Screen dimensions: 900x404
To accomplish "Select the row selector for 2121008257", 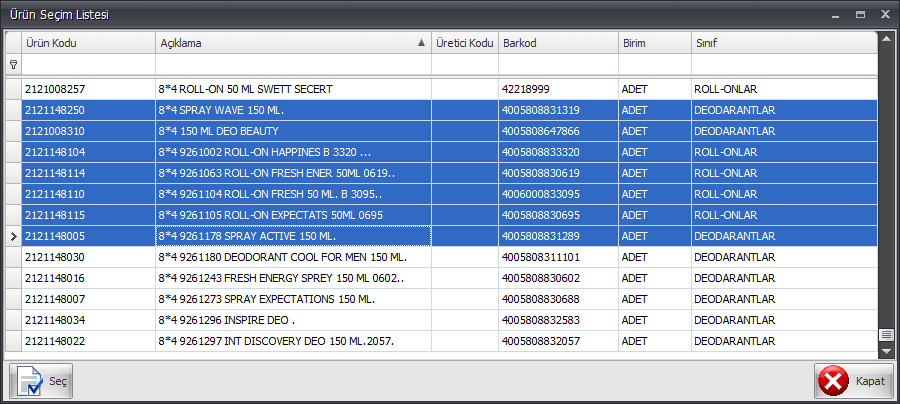I will coord(13,89).
